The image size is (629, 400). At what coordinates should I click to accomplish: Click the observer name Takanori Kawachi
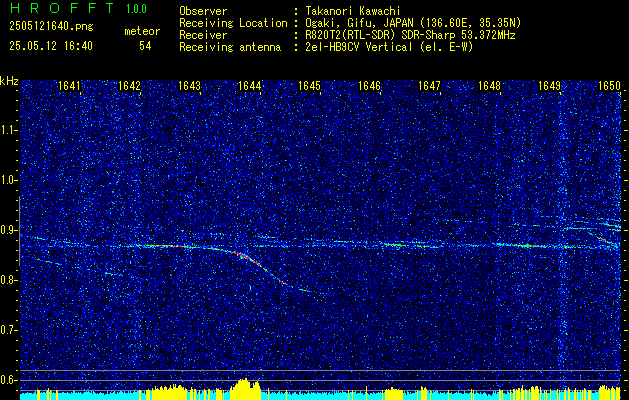click(x=353, y=11)
